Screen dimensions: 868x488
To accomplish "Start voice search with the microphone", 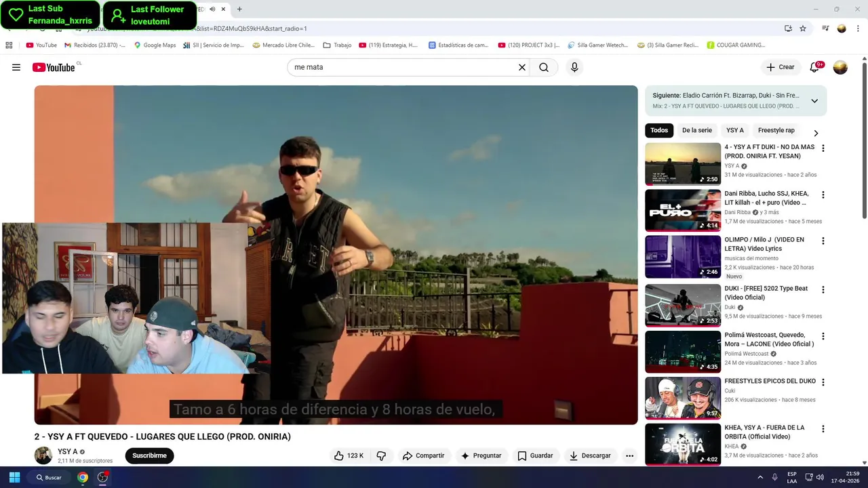I will click(574, 67).
